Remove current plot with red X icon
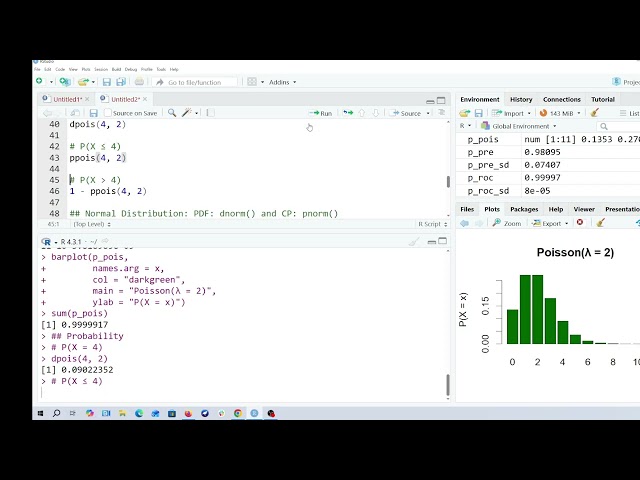The height and width of the screenshot is (480, 640). pyautogui.click(x=580, y=222)
